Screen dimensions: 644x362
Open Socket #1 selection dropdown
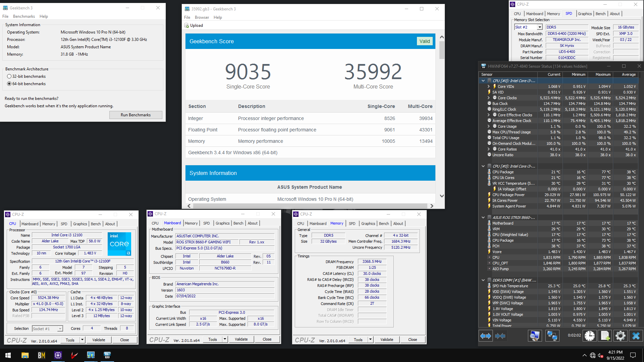point(60,329)
